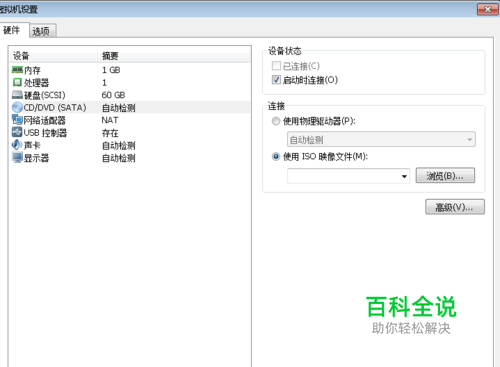Uncheck 启动时连接(O) connect at power on
Screen dimensions: 500x367
point(276,80)
